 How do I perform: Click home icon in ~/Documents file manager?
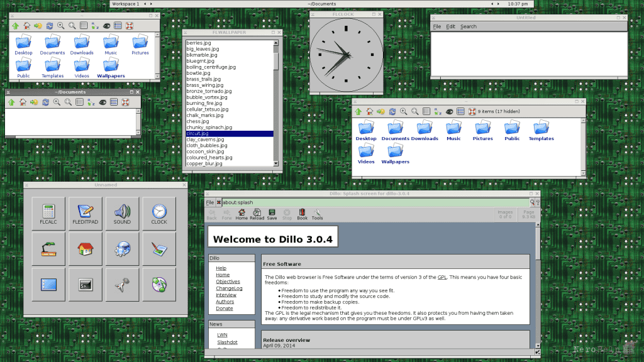pyautogui.click(x=23, y=102)
